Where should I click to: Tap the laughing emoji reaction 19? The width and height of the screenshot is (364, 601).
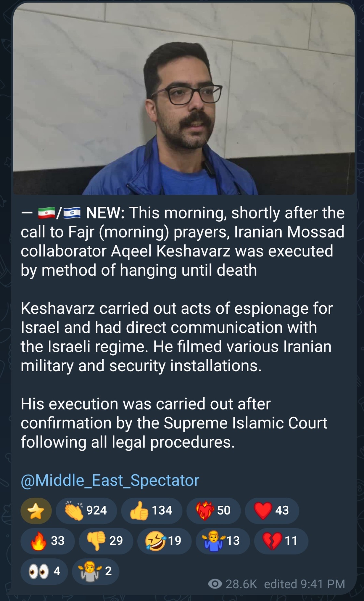164,541
